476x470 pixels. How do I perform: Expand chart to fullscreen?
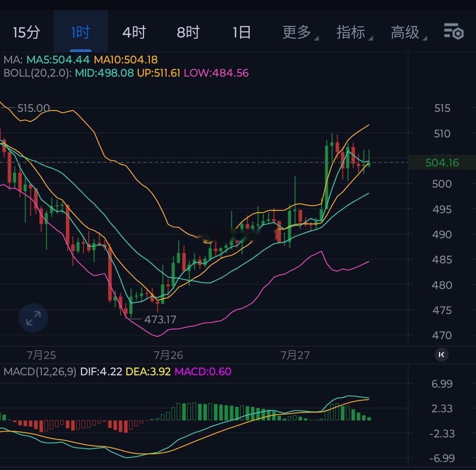pyautogui.click(x=33, y=318)
